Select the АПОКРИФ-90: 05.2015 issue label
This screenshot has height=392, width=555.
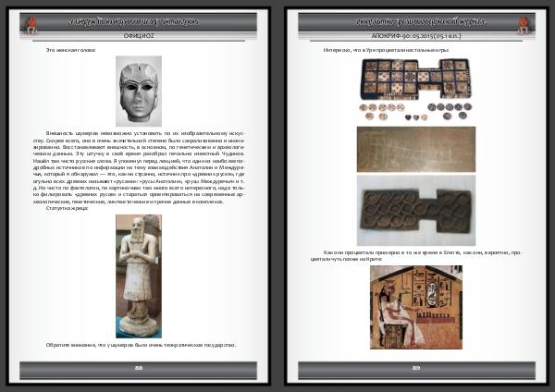pyautogui.click(x=416, y=36)
